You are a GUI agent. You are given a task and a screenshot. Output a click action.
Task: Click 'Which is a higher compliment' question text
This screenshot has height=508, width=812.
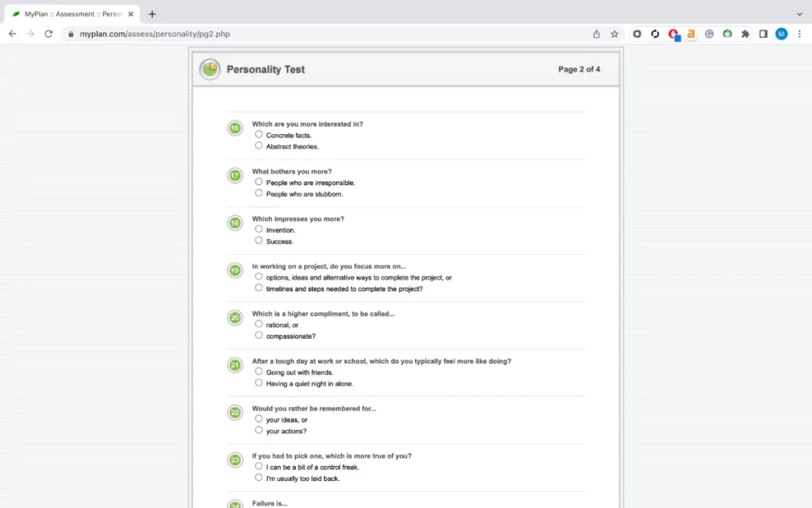click(324, 314)
